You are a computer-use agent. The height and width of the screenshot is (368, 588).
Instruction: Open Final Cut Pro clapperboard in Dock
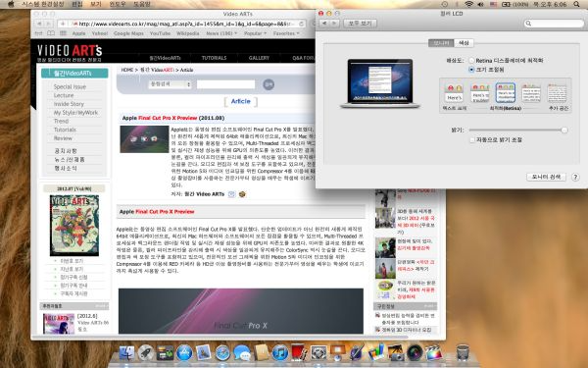434,352
